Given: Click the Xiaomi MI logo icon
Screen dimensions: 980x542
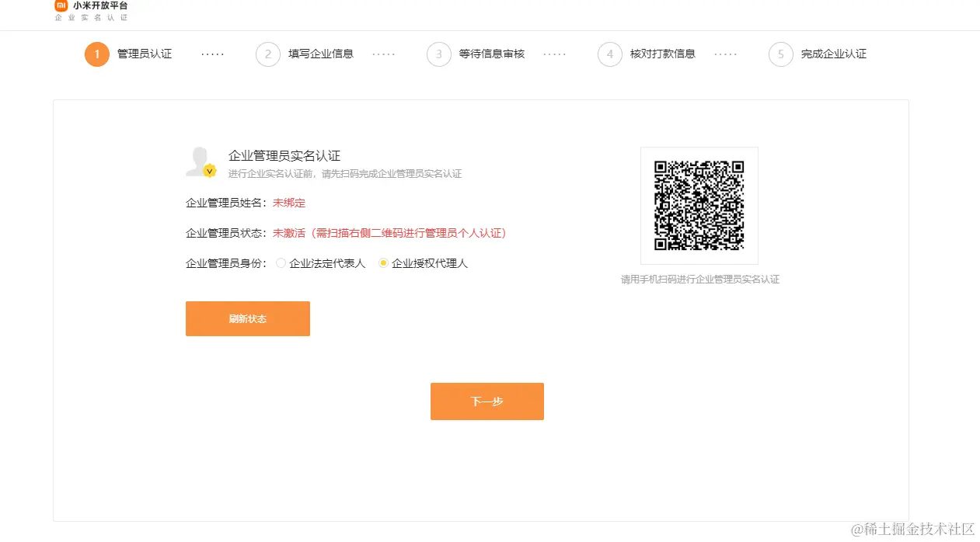Looking at the screenshot, I should point(61,5).
